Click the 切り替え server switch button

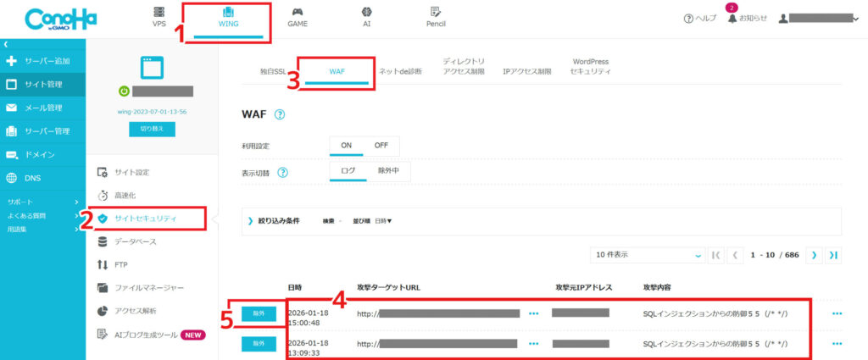(x=152, y=129)
